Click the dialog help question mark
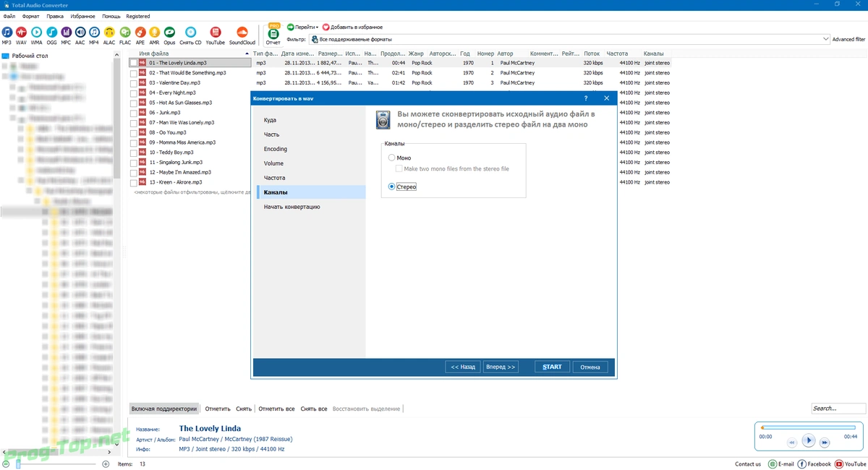 click(x=586, y=98)
